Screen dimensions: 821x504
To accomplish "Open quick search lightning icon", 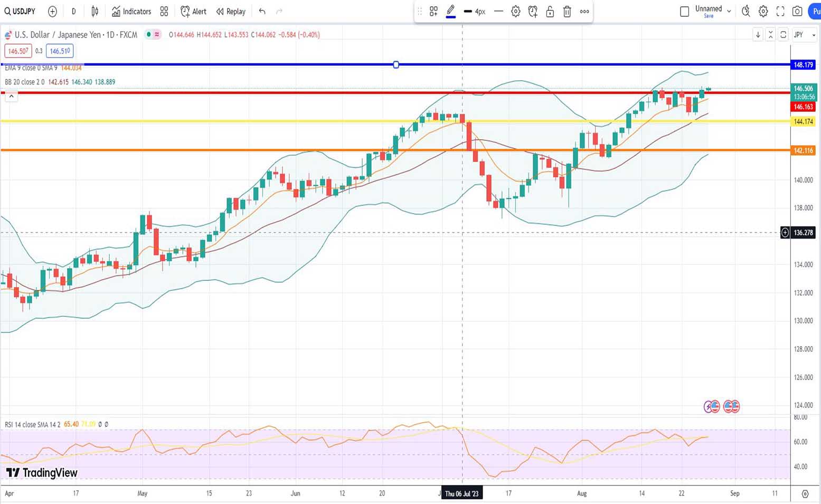I will pyautogui.click(x=745, y=11).
